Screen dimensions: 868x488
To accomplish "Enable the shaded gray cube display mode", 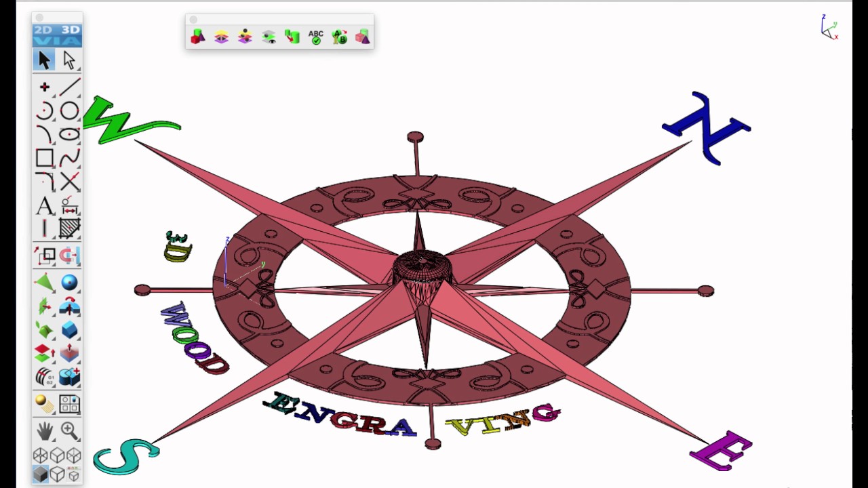I will (41, 474).
